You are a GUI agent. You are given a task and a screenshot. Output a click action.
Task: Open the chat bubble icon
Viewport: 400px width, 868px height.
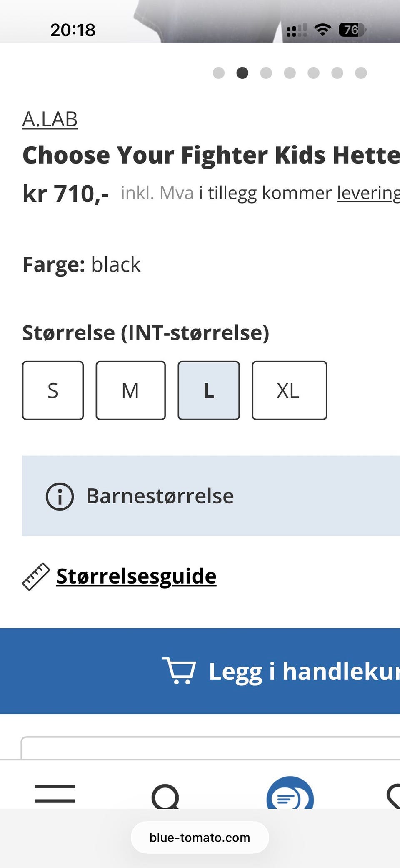click(x=290, y=796)
